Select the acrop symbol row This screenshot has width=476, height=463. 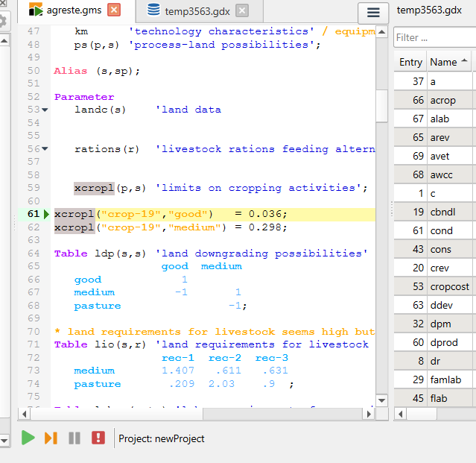pos(442,100)
